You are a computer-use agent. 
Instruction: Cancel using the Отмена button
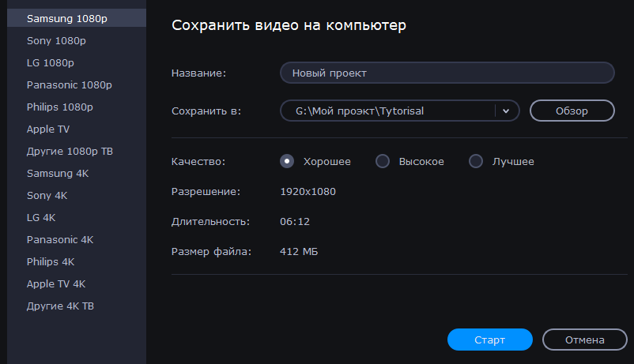[584, 340]
